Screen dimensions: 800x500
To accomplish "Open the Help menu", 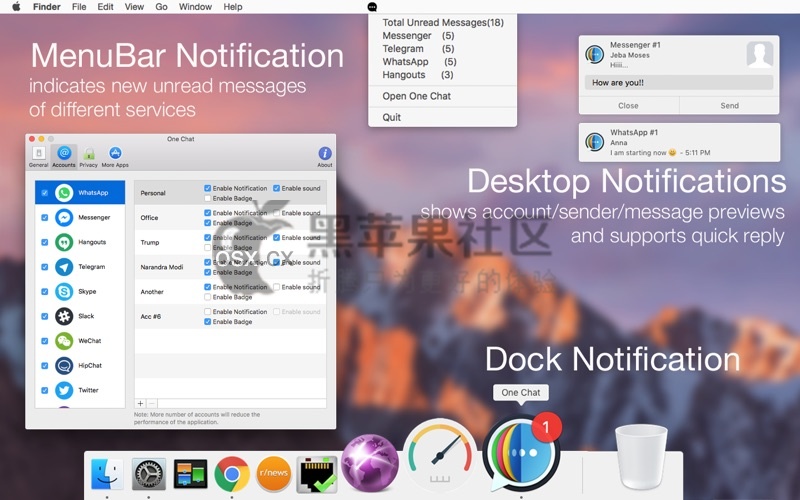I will 233,7.
